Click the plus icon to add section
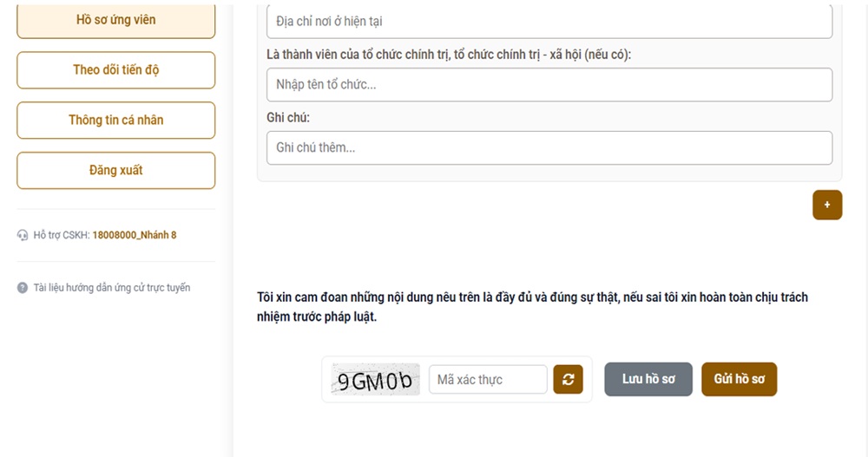This screenshot has height=457, width=868. coord(827,205)
